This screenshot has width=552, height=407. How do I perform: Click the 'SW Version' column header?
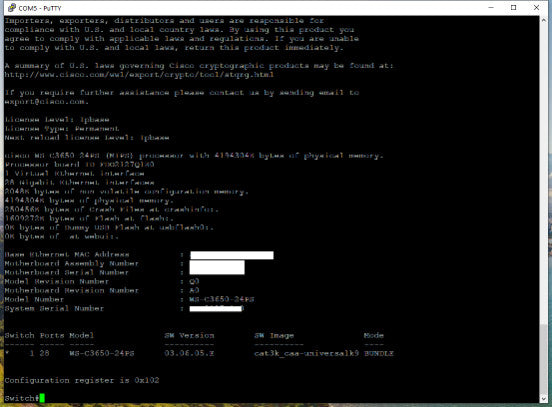coord(189,336)
